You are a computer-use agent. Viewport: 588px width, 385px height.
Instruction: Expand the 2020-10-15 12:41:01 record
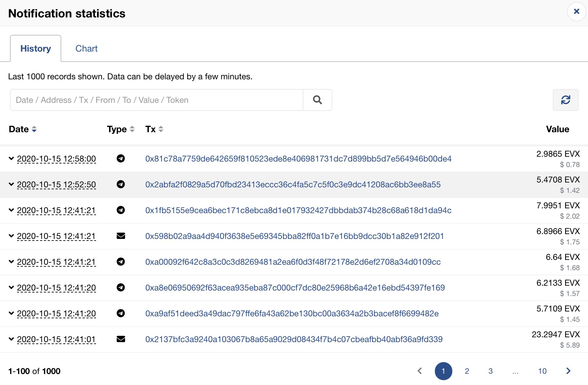click(11, 339)
